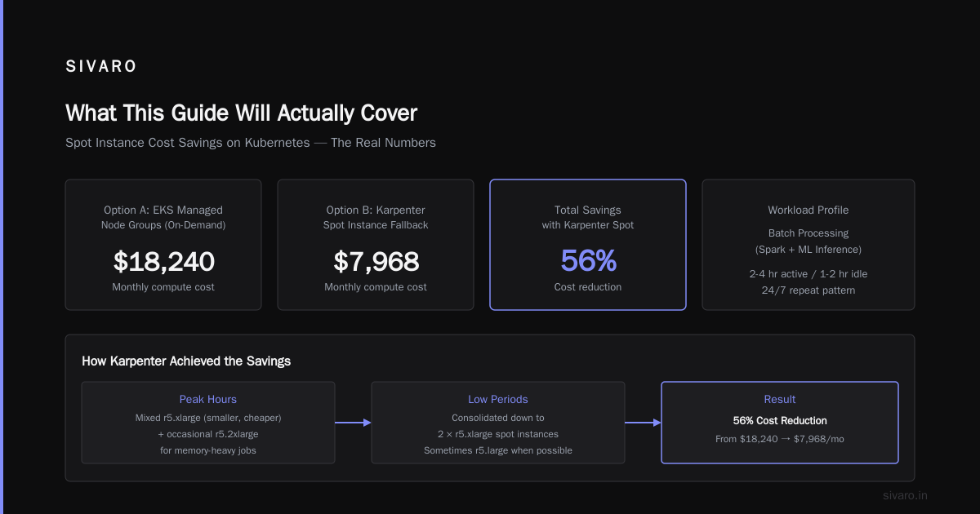Screen dimensions: 980x514
Task: Click "+ occasional r5.2xlarge" line
Action: point(208,434)
